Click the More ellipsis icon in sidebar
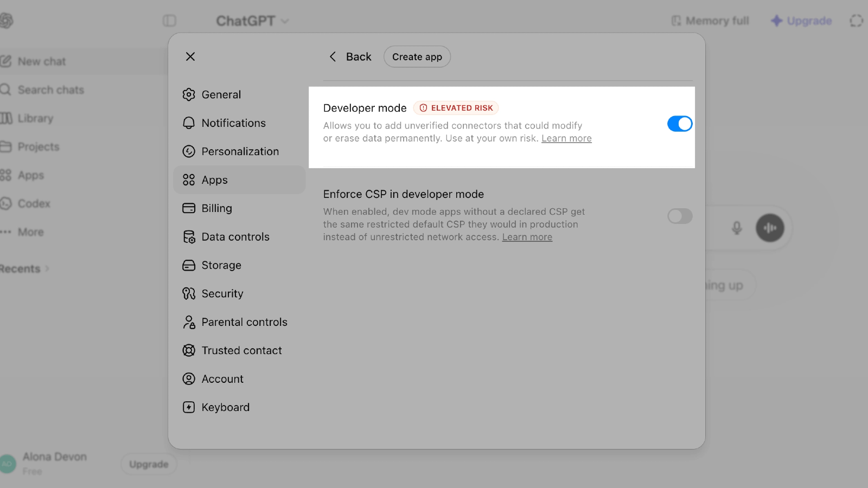Screen dimensions: 868x488 (x=5, y=232)
